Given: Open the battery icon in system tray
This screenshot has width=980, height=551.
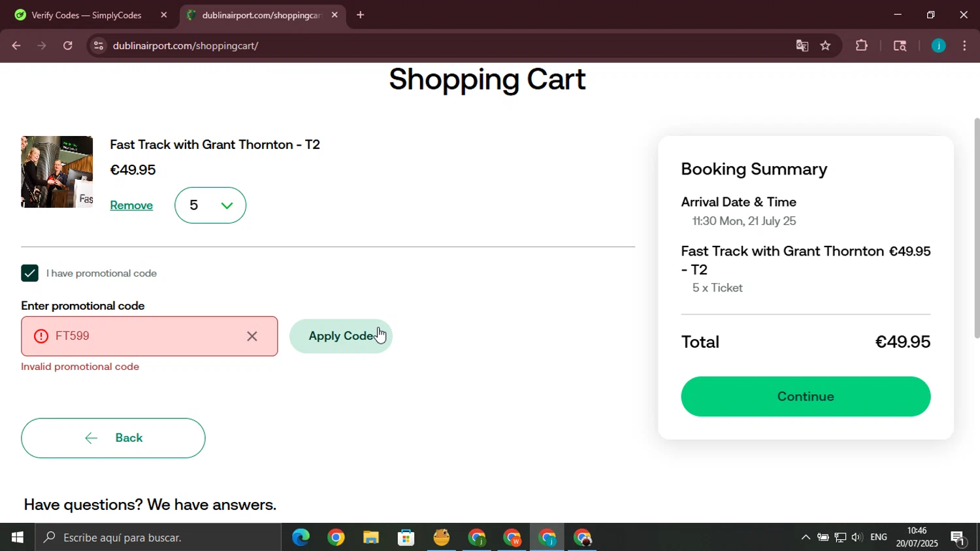Looking at the screenshot, I should pyautogui.click(x=823, y=537).
